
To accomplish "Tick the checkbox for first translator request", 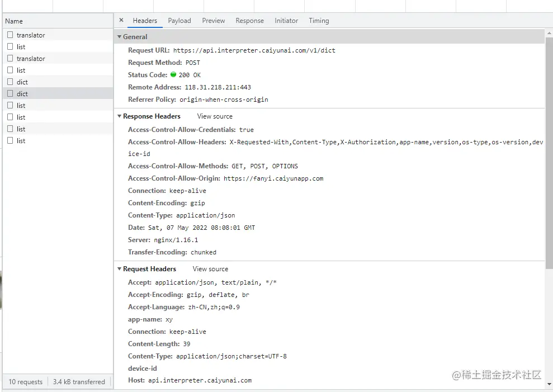I will (10, 35).
